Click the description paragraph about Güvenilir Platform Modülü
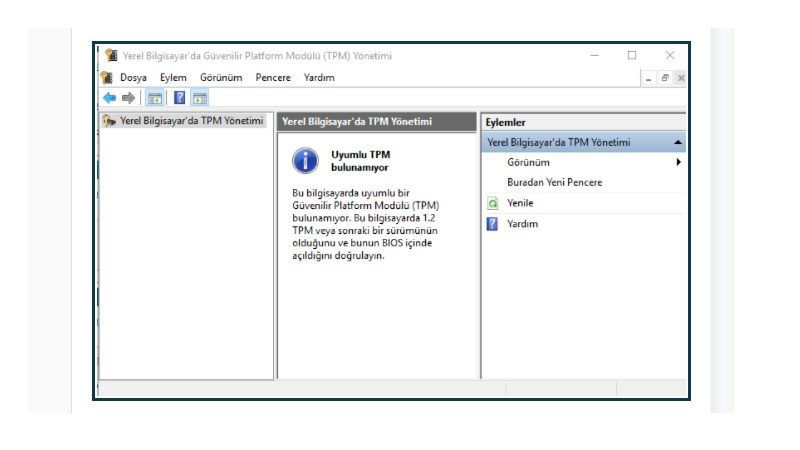Viewport: 800px width, 450px height. [365, 224]
